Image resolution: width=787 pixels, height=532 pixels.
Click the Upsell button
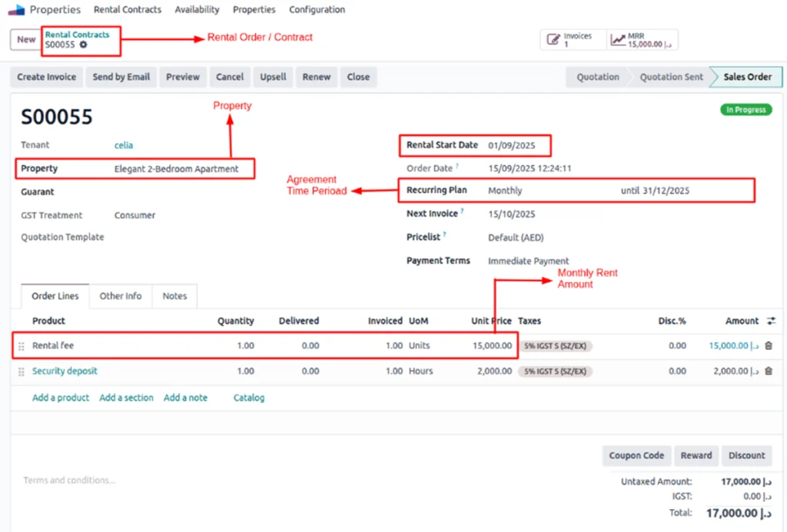click(273, 77)
